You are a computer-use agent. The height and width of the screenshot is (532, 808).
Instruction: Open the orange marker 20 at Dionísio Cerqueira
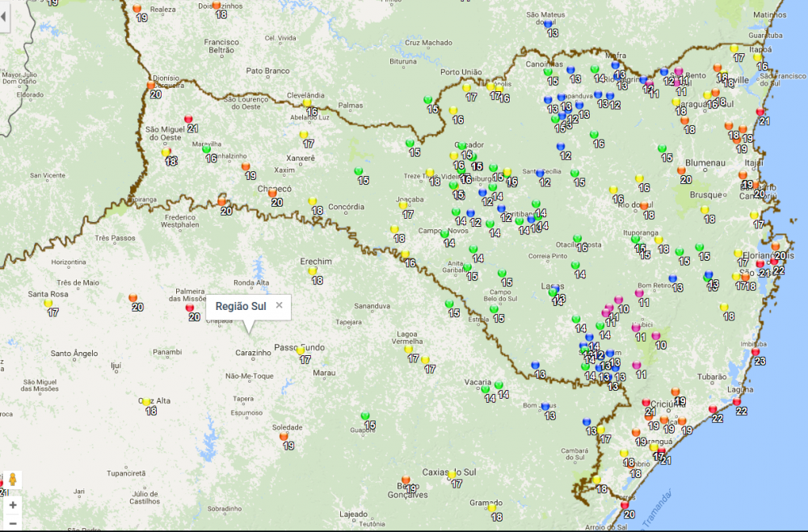click(151, 85)
